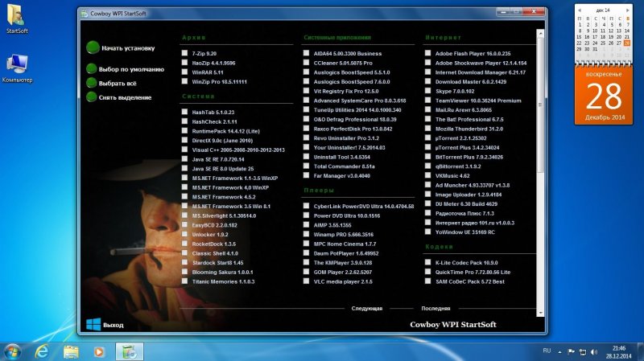Check TeamViewer 10.0.36244 Premium checkbox
644x361 pixels.
point(427,100)
